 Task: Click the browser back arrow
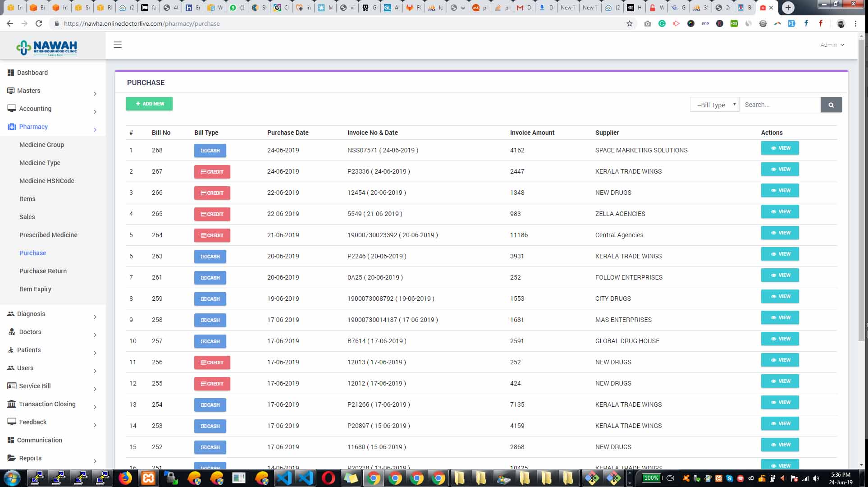10,23
